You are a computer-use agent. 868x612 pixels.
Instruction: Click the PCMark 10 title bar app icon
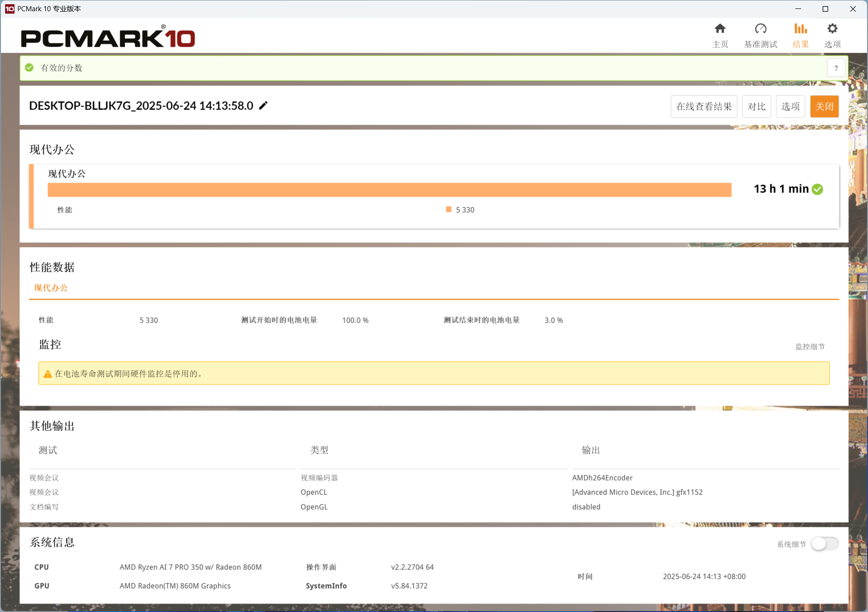[x=9, y=8]
